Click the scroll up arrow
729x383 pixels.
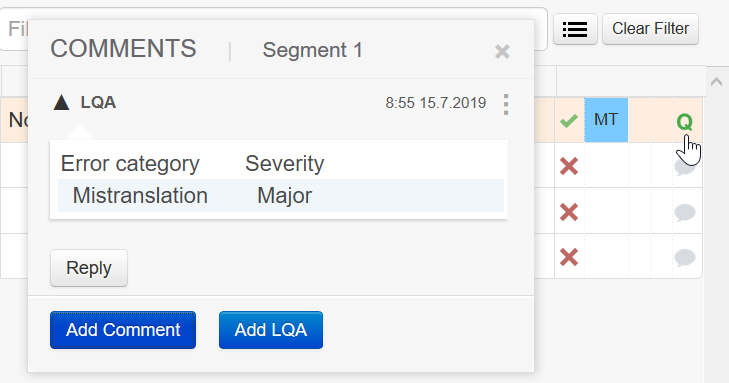pyautogui.click(x=716, y=82)
